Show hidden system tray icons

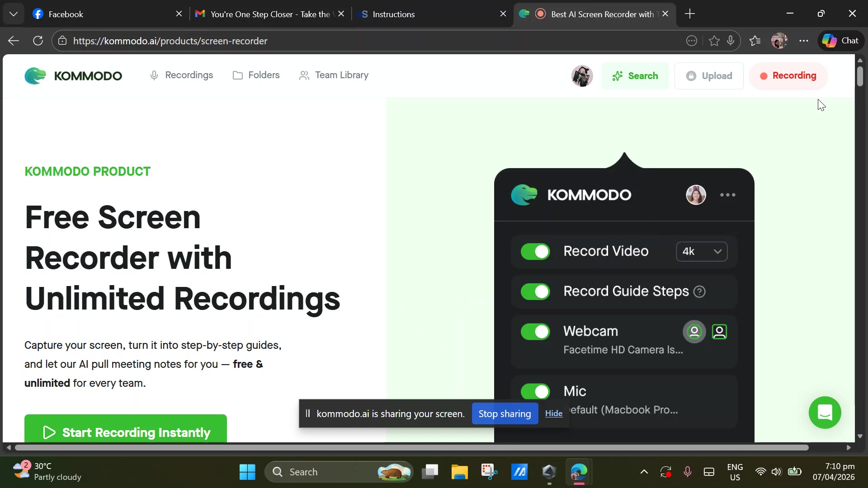644,472
